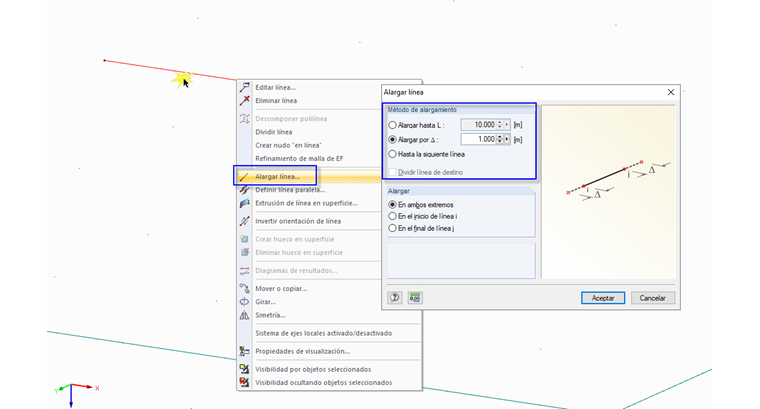Click the Aceptar button
The width and height of the screenshot is (760, 409).
tap(603, 298)
